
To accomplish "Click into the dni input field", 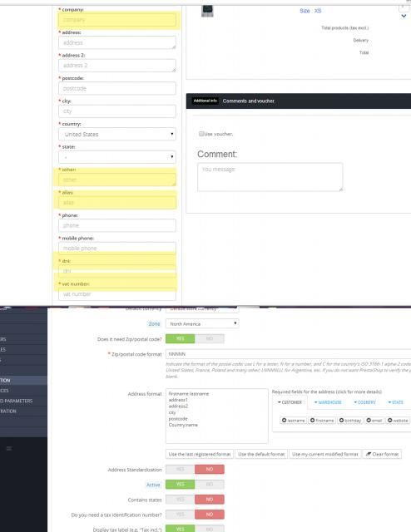I will [x=117, y=271].
